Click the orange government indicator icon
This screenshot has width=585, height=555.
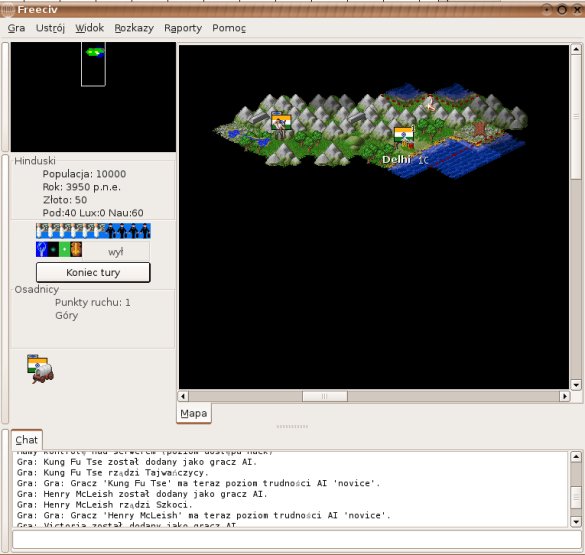coord(76,249)
